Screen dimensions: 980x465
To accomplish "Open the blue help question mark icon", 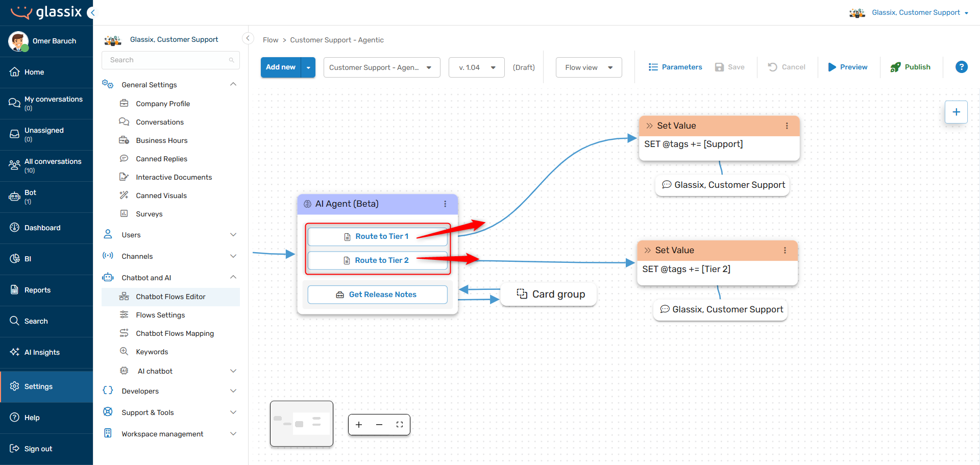I will [961, 67].
